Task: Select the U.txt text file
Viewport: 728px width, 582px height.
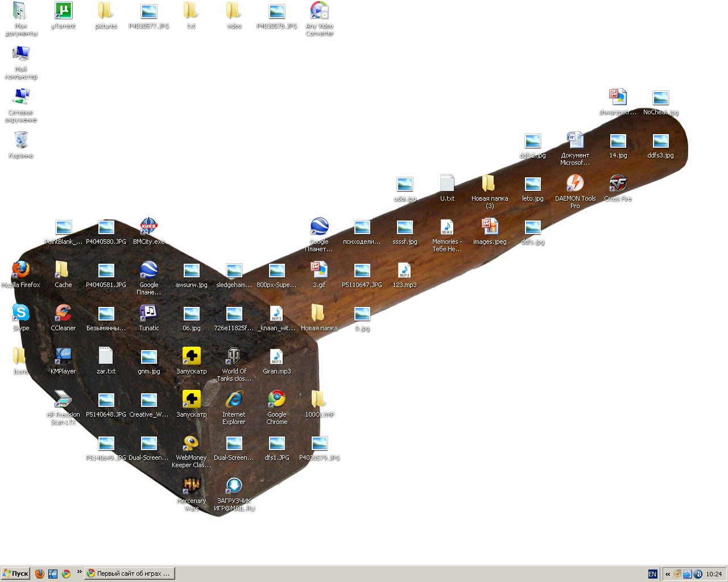Action: point(447,188)
